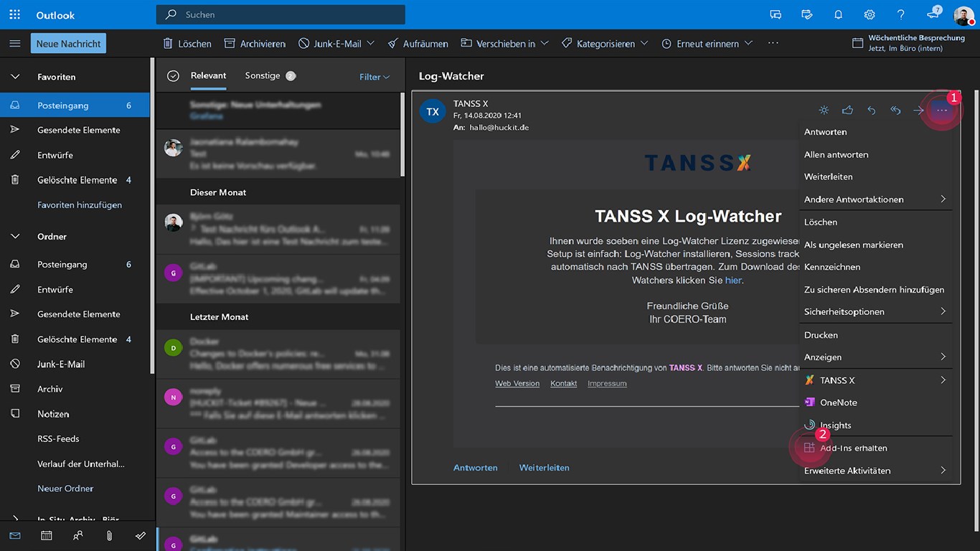The width and height of the screenshot is (980, 551).
Task: Click Weiterleiten link below message
Action: (x=545, y=468)
